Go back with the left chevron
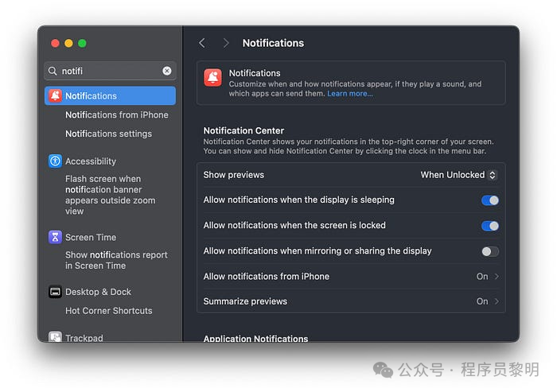 tap(202, 43)
